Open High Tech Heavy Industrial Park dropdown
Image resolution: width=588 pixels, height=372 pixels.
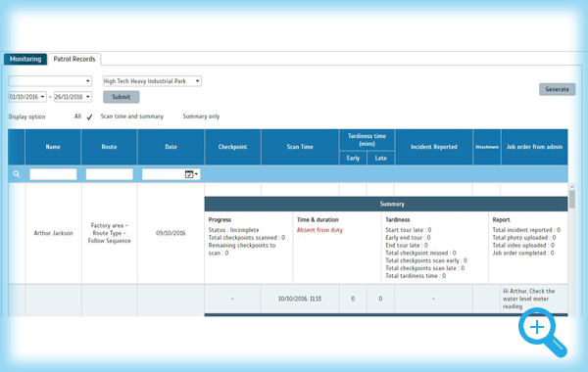[x=152, y=81]
